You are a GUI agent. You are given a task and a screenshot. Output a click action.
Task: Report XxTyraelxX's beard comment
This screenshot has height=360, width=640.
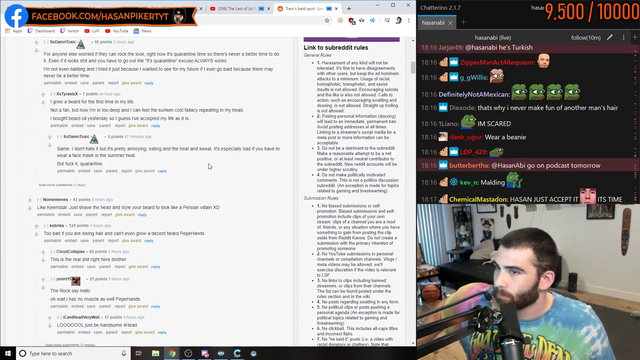[x=120, y=126]
